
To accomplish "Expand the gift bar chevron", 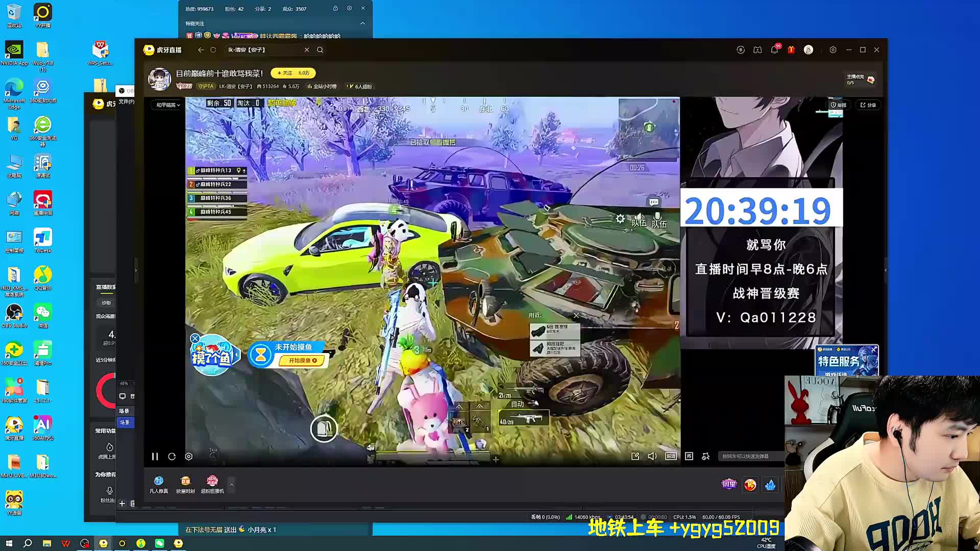I will [x=232, y=485].
